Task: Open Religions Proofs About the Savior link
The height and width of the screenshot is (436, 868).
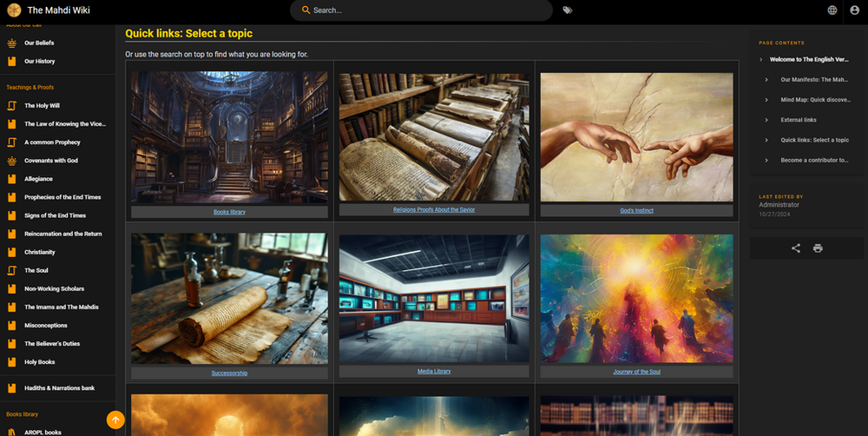Action: point(434,210)
